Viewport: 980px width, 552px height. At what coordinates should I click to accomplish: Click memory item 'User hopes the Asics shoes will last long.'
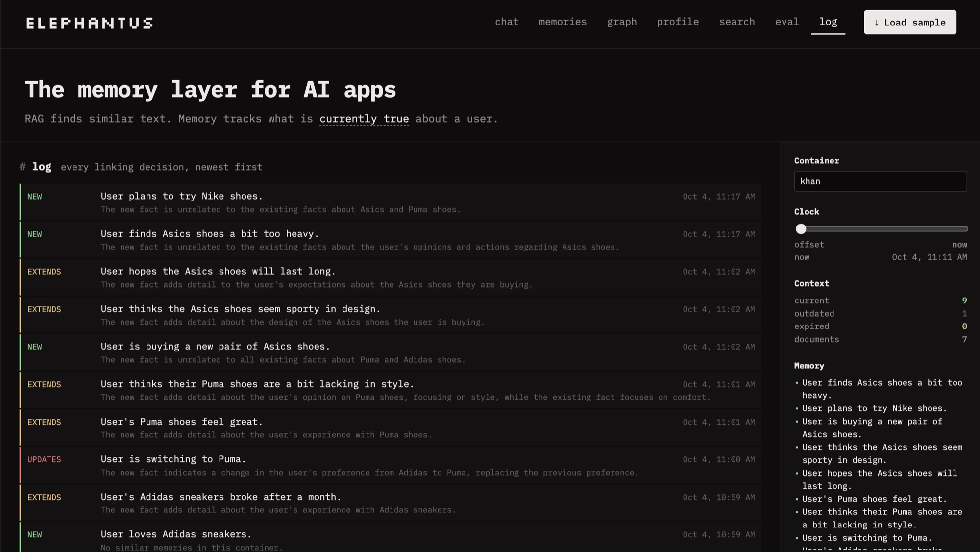[x=880, y=479]
